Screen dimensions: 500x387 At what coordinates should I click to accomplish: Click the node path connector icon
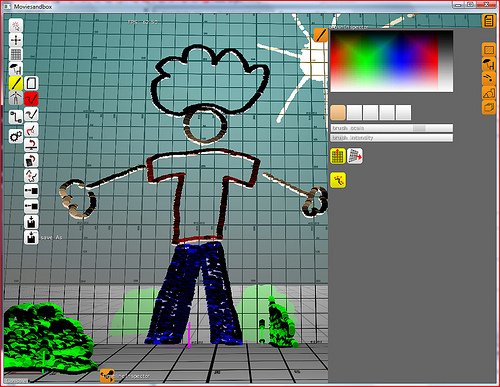16,117
